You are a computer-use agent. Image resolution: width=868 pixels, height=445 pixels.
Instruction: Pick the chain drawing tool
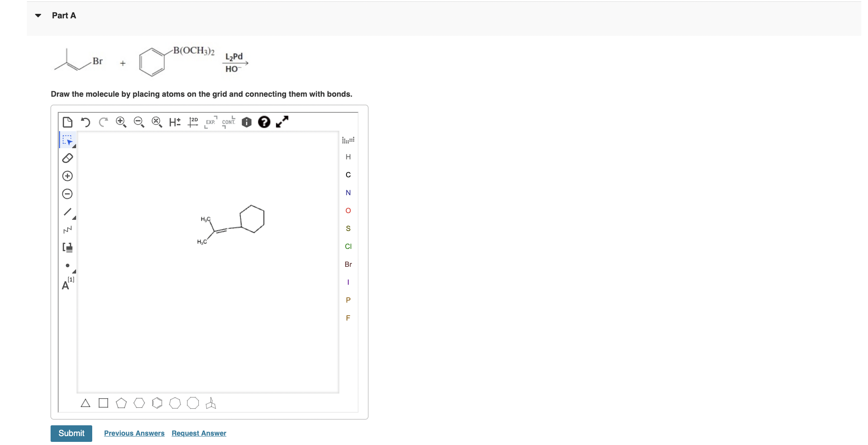[x=67, y=229]
